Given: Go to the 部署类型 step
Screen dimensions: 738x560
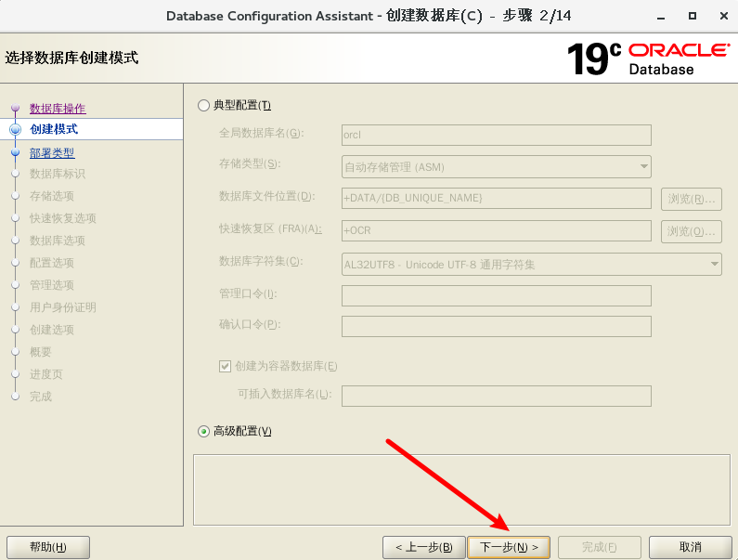Looking at the screenshot, I should [52, 153].
